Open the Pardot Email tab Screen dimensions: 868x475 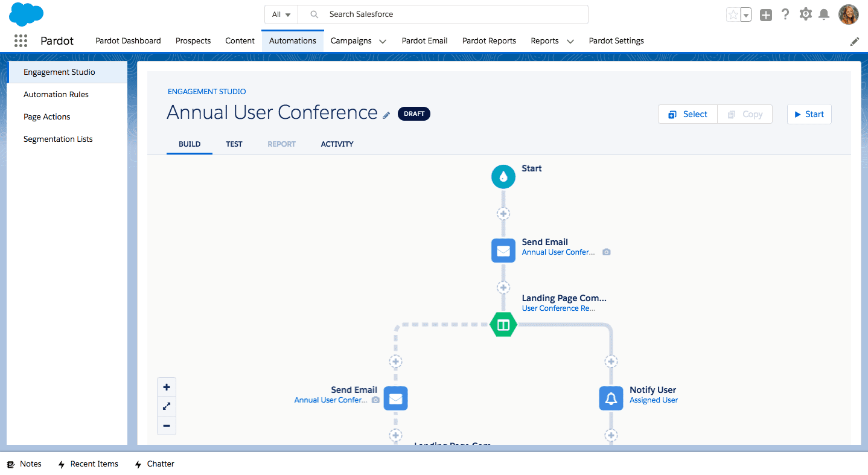pos(424,40)
